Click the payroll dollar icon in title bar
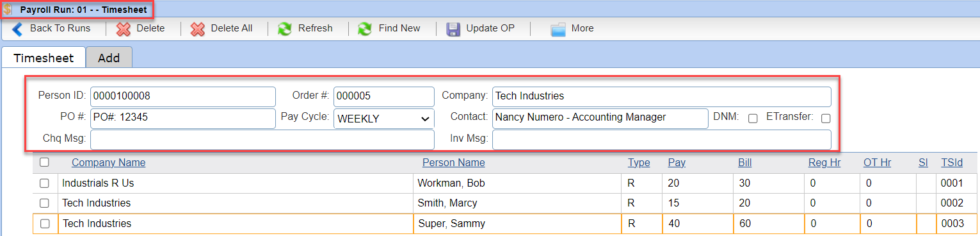980x236 pixels. pos(8,10)
